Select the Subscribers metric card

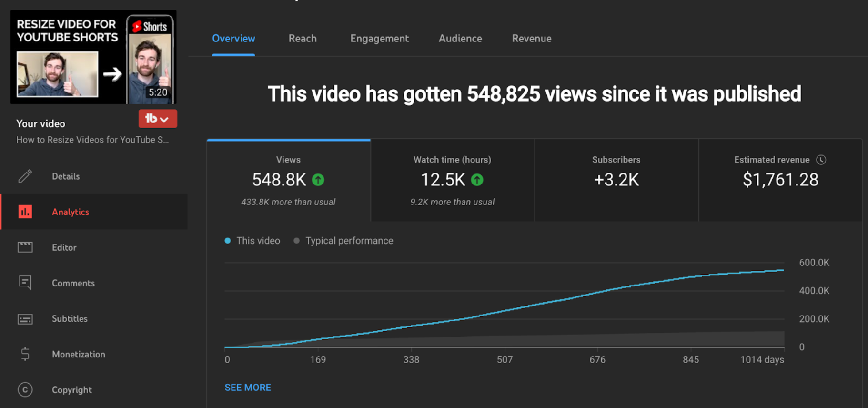[x=616, y=180]
